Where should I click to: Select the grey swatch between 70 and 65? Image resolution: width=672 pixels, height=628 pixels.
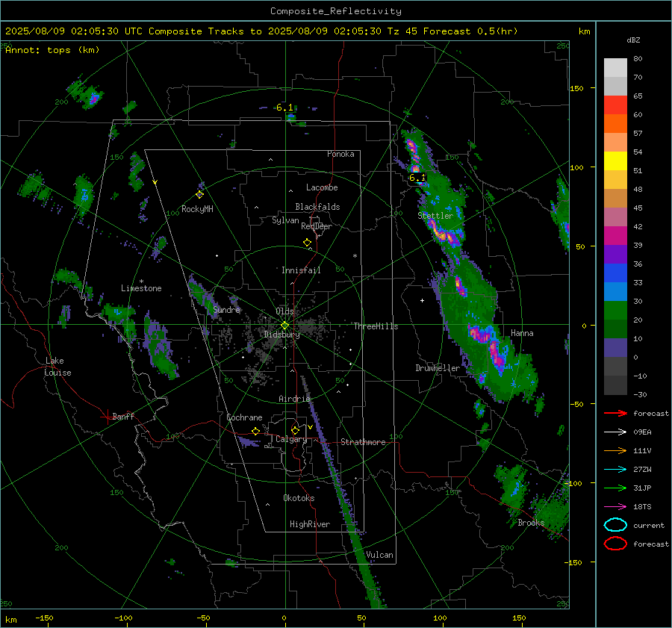pos(615,86)
